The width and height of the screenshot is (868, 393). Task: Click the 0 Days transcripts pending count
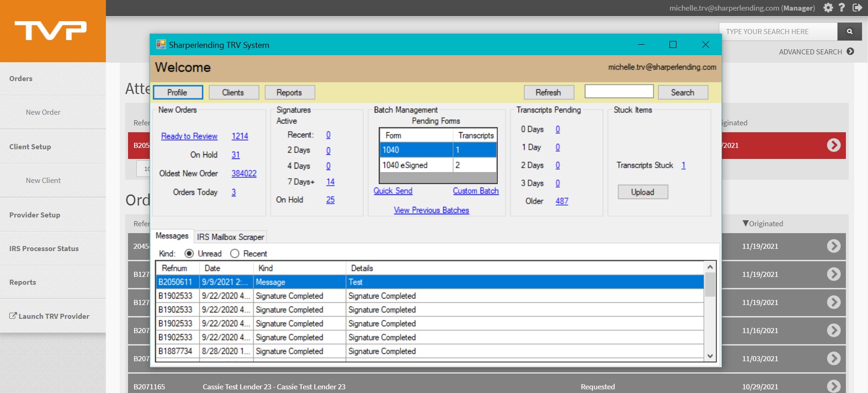(558, 129)
